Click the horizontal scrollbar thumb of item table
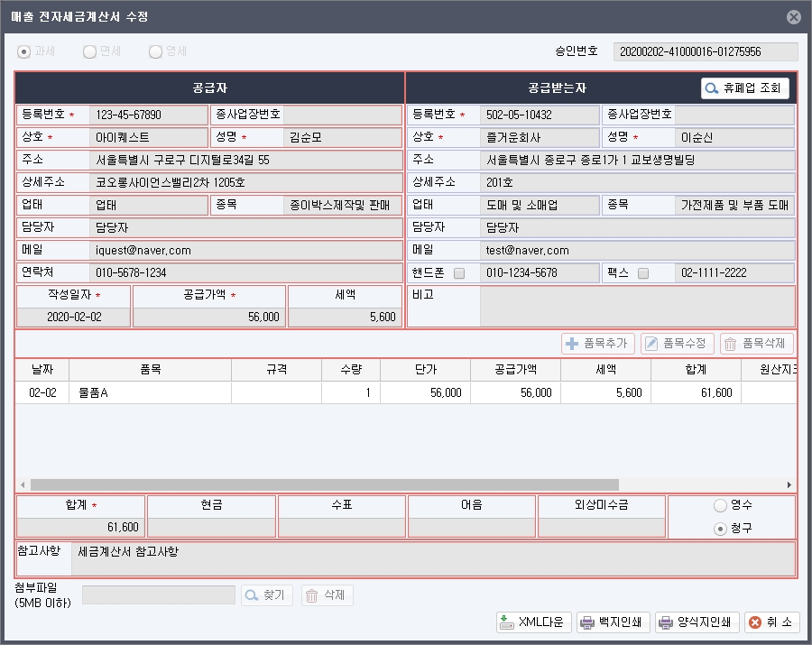 [325, 485]
